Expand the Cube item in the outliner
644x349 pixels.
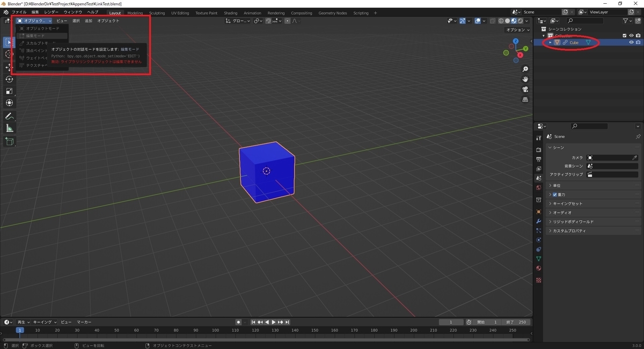(x=550, y=42)
